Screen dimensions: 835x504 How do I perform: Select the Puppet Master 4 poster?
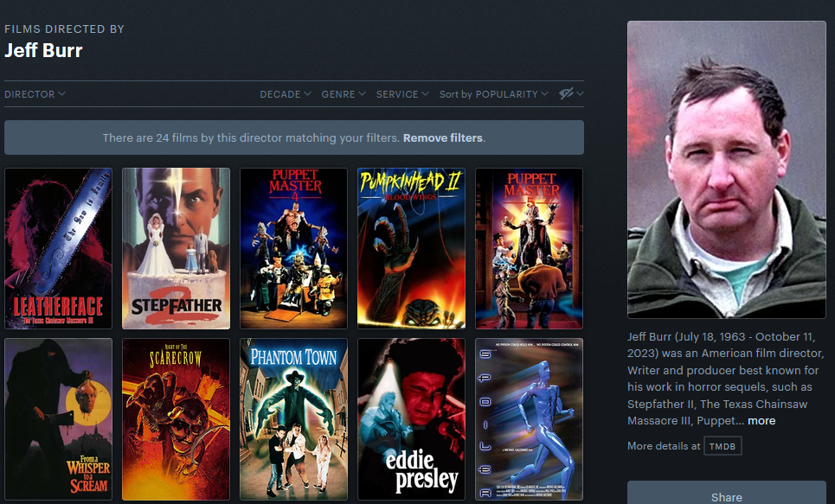point(294,248)
